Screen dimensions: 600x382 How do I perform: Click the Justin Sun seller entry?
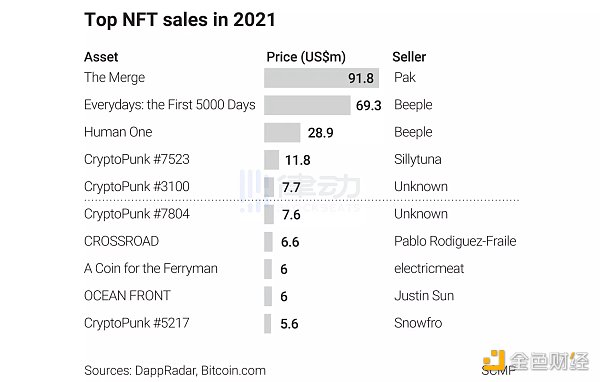[424, 295]
